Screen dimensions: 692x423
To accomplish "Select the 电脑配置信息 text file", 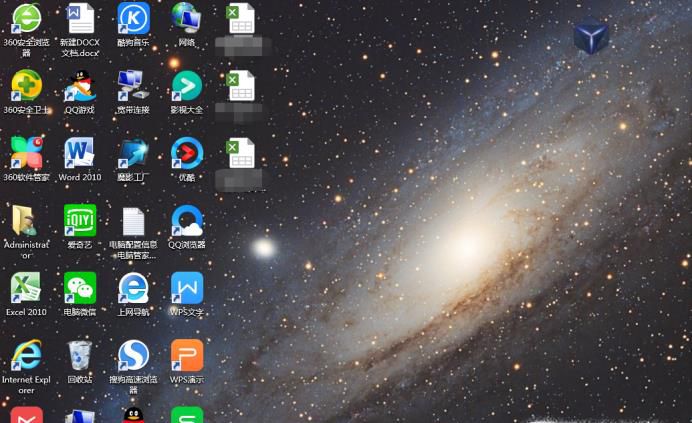I will (133, 221).
